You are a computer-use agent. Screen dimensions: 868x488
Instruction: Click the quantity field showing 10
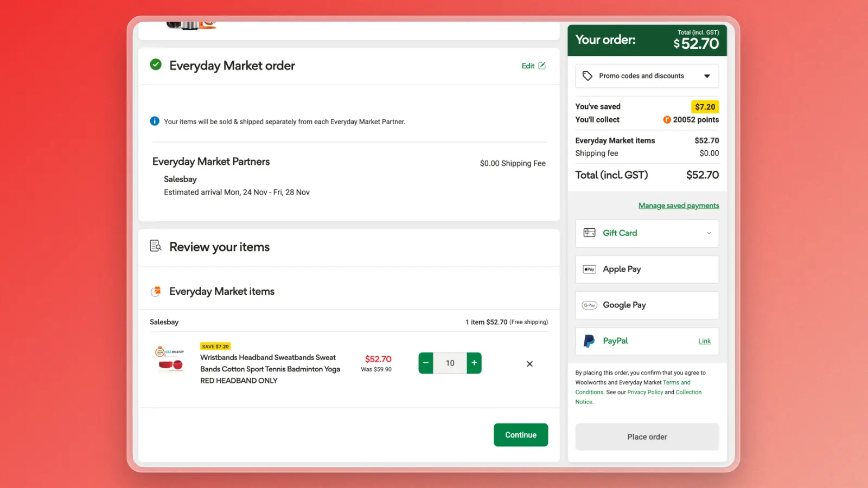click(x=450, y=363)
